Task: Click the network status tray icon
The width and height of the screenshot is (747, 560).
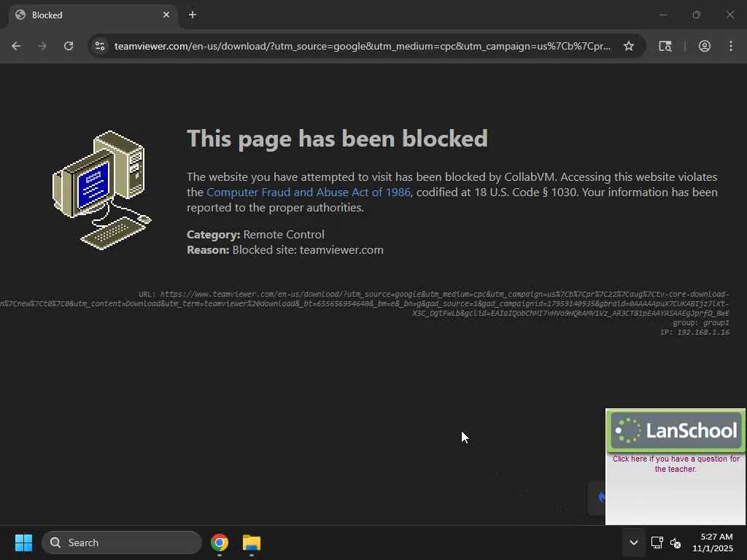Action: tap(657, 542)
